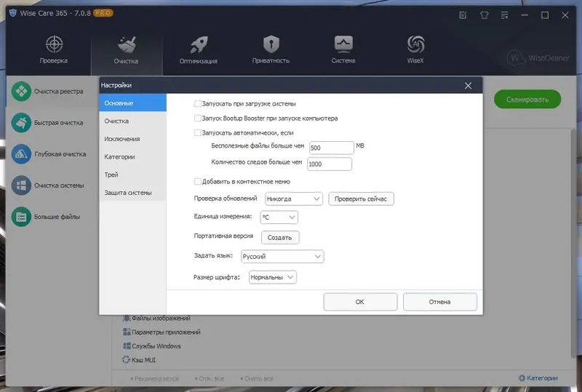The image size is (582, 392).
Task: Open the Оптимизация rocket icon
Action: (x=199, y=44)
